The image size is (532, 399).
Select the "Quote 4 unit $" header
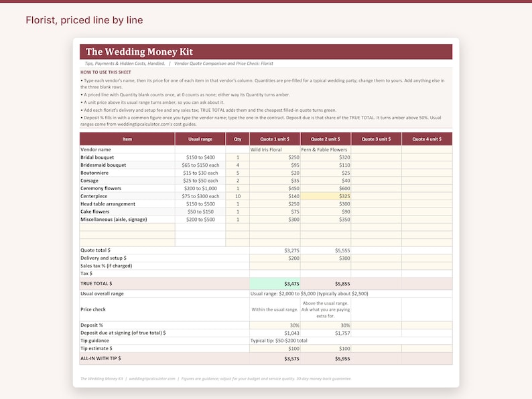click(427, 139)
